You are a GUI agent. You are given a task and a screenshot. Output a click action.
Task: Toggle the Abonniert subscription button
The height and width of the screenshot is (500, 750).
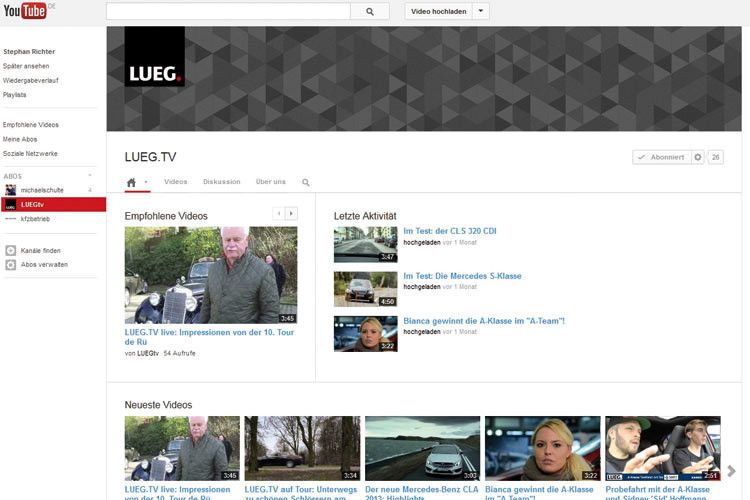point(662,157)
